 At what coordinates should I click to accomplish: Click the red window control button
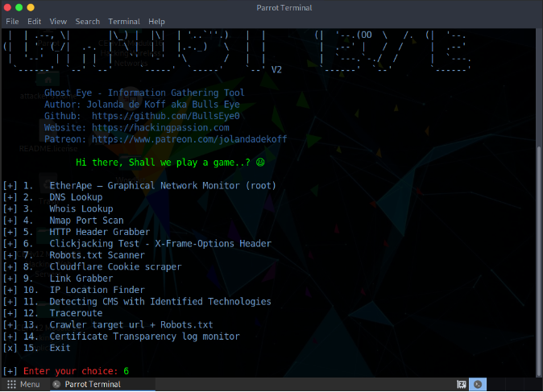pyautogui.click(x=7, y=7)
